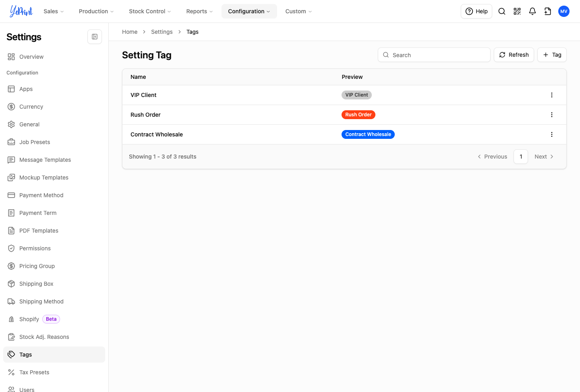Open Mockup Templates settings
The height and width of the screenshot is (392, 580).
pos(54,177)
